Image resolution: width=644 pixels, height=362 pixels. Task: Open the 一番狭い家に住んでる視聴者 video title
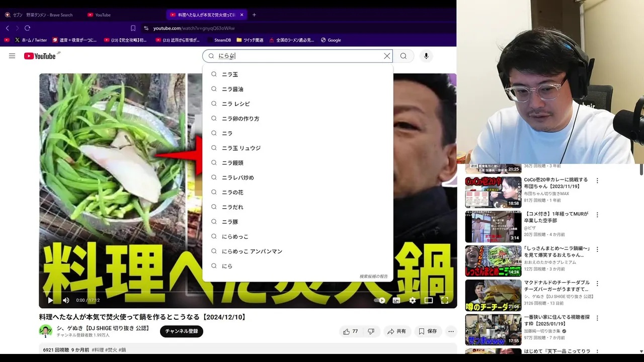(x=557, y=321)
